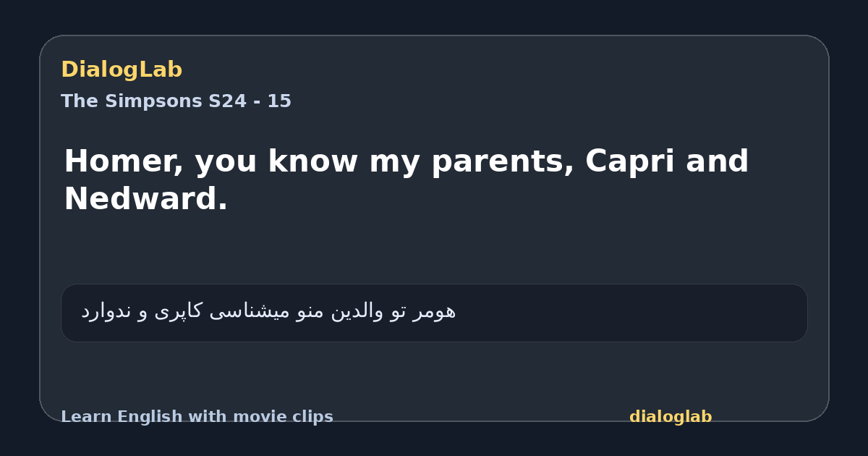Select The Simpsons S24 - 15 episode label
This screenshot has width=868, height=456.
pos(176,101)
